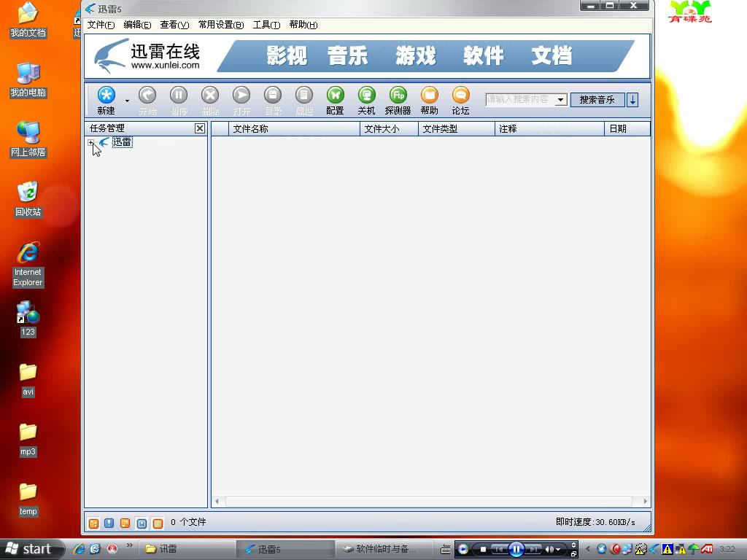Open the search box dropdown arrow

(561, 100)
